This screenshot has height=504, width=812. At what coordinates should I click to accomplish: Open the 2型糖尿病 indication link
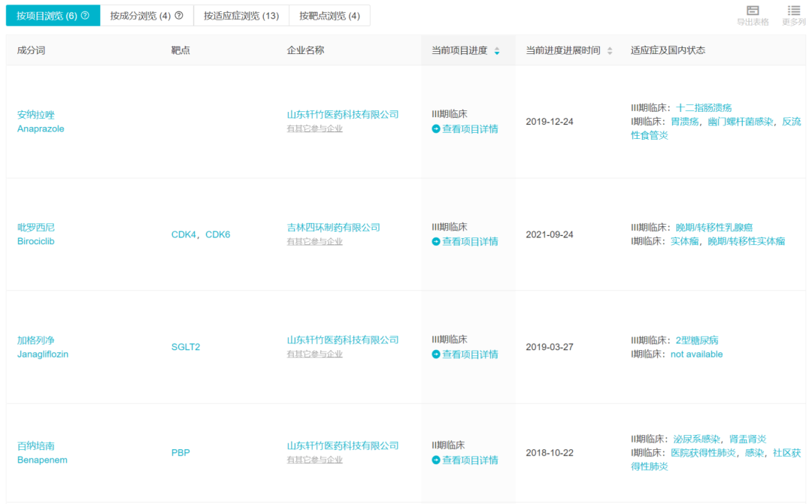pyautogui.click(x=697, y=340)
